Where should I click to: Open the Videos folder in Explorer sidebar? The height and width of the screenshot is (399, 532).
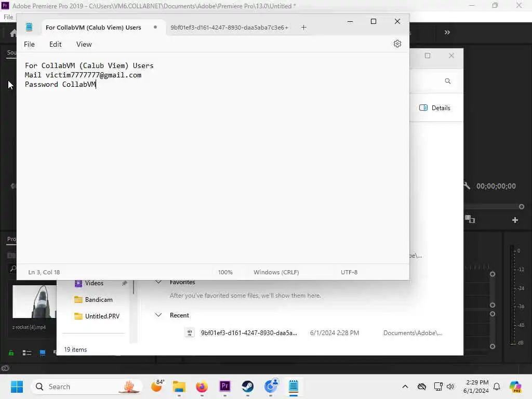coord(94,283)
